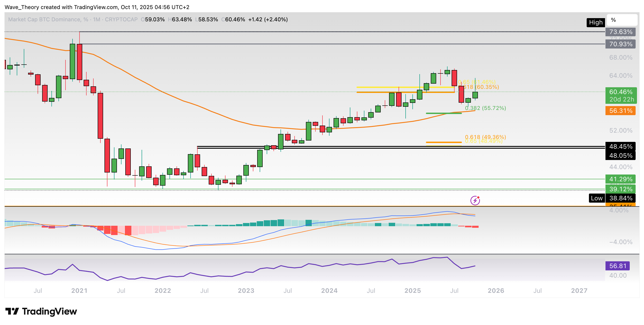Click the TradingView logo icon
The width and height of the screenshot is (644, 325).
(12, 311)
